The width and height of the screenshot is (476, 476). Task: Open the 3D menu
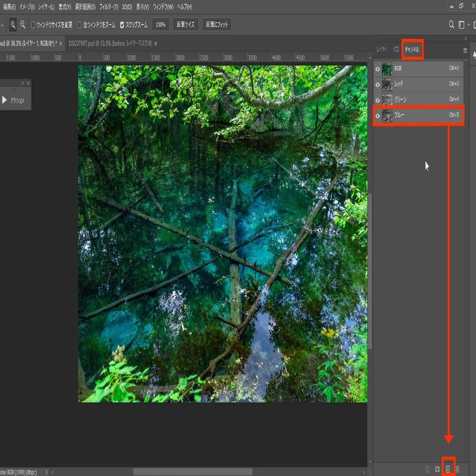127,6
